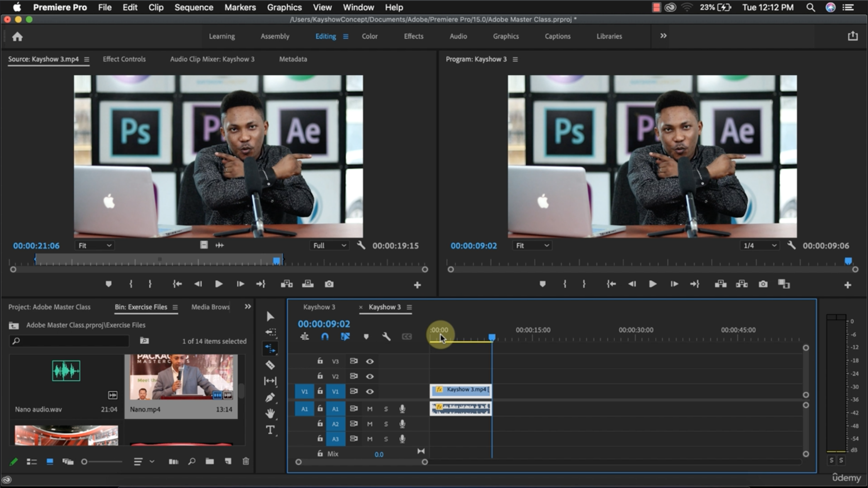Click Add Marker in Source monitor
The width and height of the screenshot is (868, 488).
click(x=109, y=284)
